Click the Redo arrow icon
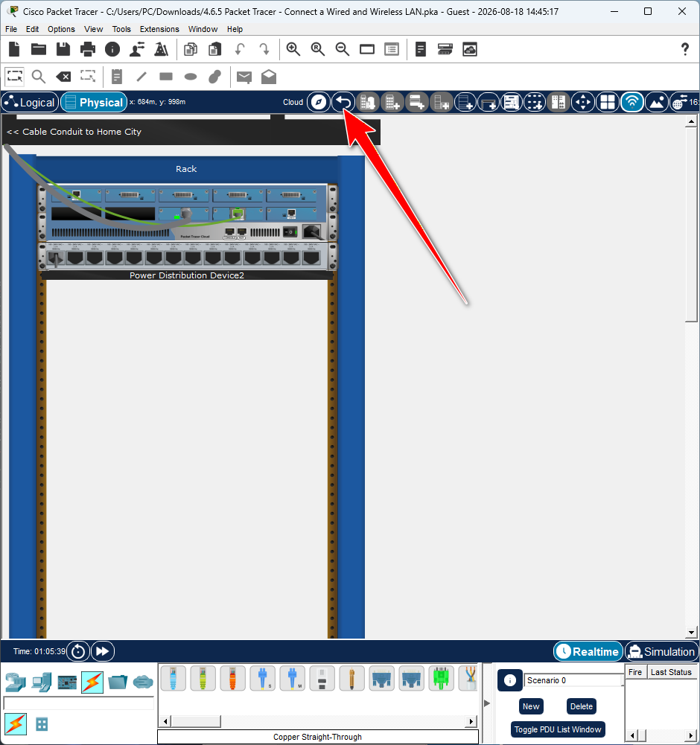700x745 pixels. tap(264, 49)
